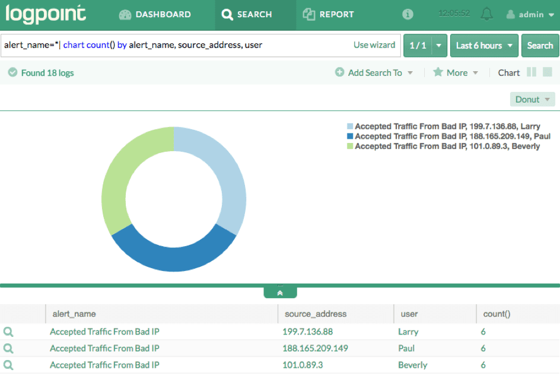560x392 pixels.
Task: Open the Dashboard tab
Action: 155,14
